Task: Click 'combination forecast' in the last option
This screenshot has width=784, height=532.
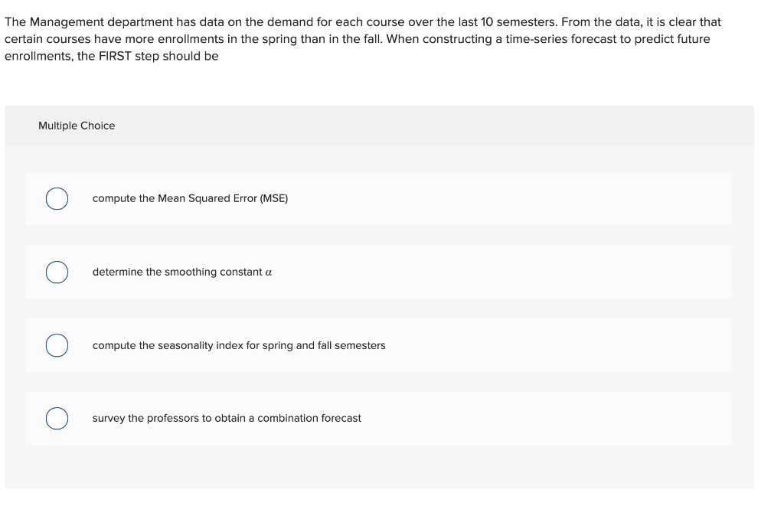Action: pyautogui.click(x=309, y=418)
